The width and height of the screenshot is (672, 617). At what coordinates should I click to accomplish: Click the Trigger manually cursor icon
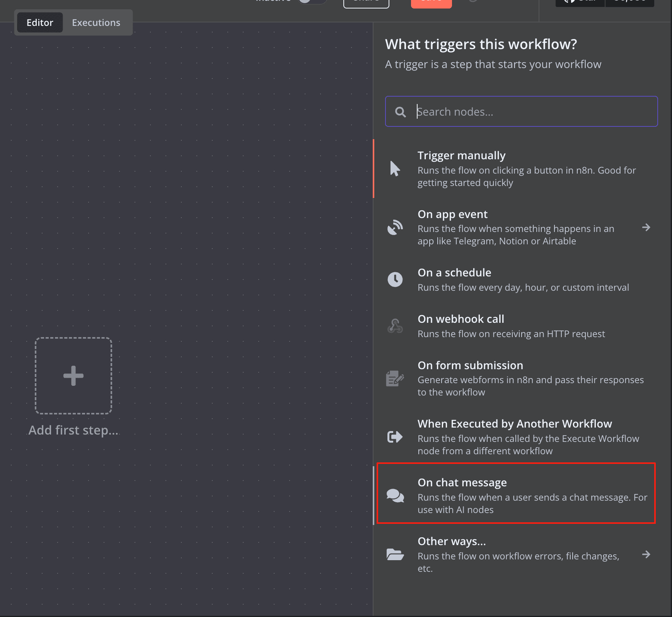tap(395, 169)
